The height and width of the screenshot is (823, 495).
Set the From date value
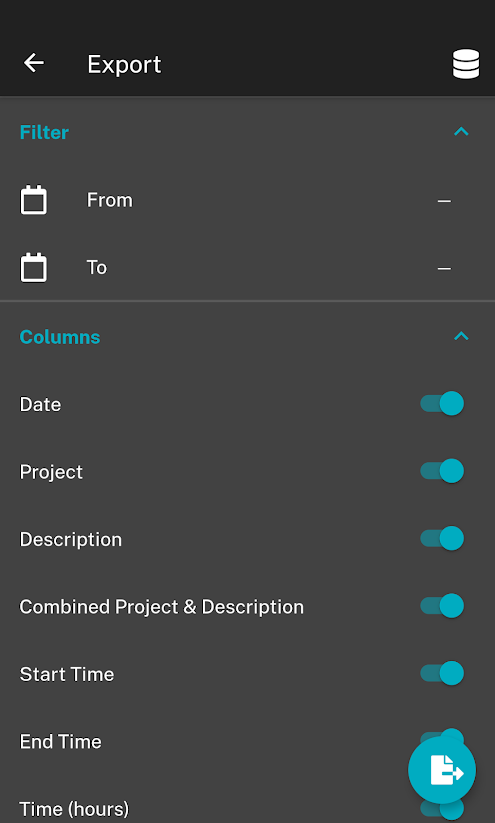point(444,201)
